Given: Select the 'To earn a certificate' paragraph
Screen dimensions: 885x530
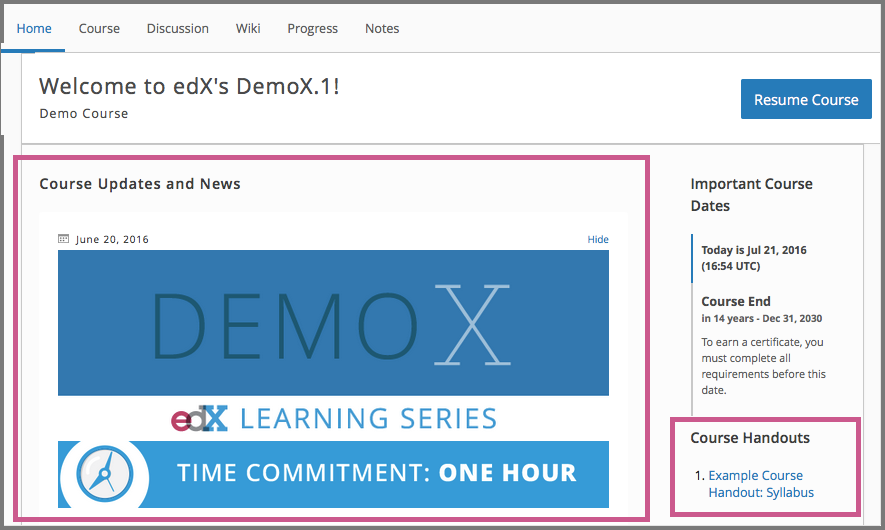Looking at the screenshot, I should [763, 366].
